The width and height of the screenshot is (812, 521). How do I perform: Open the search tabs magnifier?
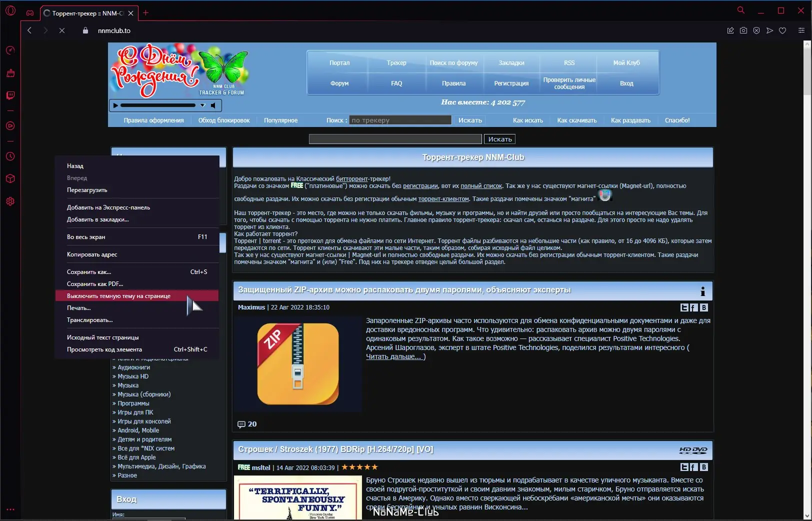tap(741, 10)
